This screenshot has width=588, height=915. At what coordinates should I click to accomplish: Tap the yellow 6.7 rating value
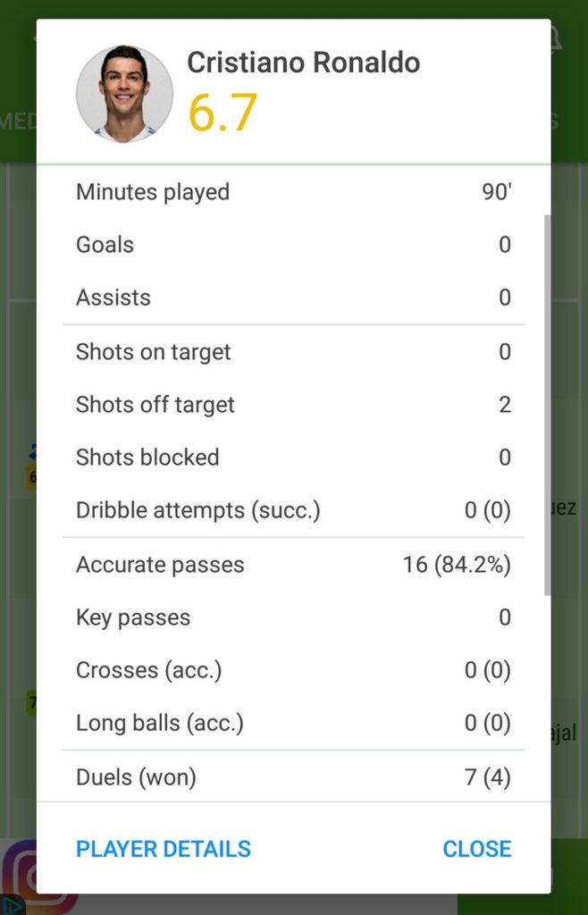tap(223, 113)
